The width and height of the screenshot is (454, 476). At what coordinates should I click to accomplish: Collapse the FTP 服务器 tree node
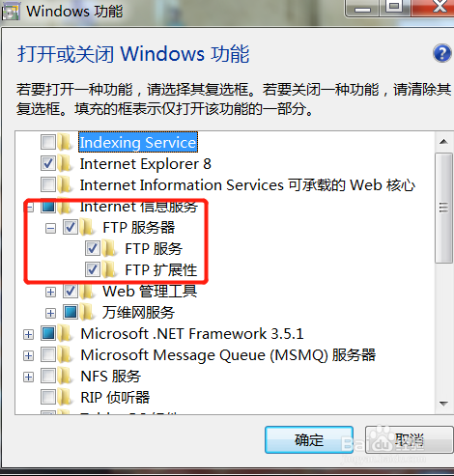point(50,229)
